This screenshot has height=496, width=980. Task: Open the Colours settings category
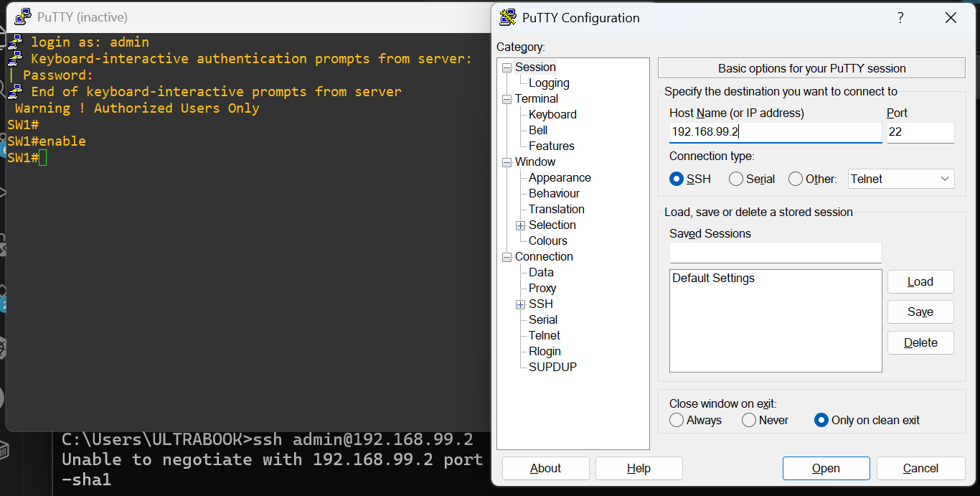(548, 241)
